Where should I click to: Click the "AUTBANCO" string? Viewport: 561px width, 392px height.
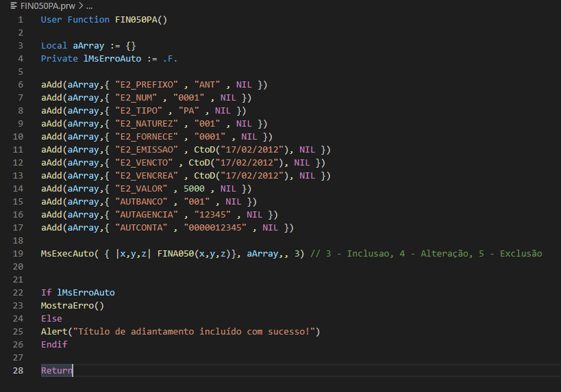[141, 202]
